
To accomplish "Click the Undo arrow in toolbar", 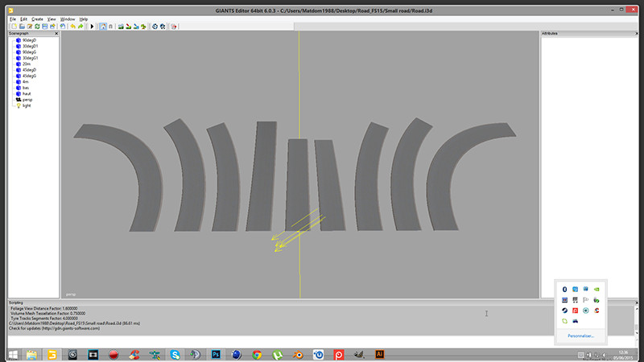I will click(72, 26).
